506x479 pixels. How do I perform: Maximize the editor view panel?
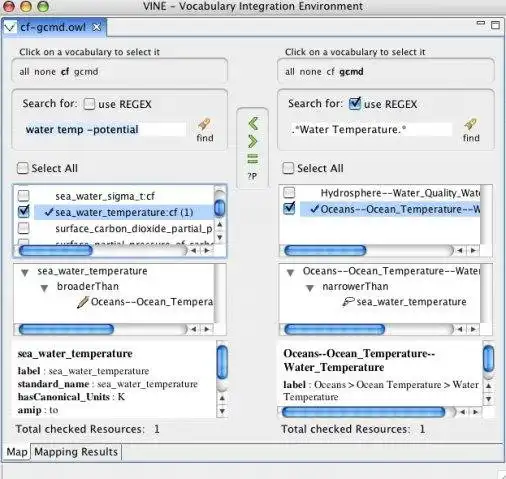click(x=495, y=25)
